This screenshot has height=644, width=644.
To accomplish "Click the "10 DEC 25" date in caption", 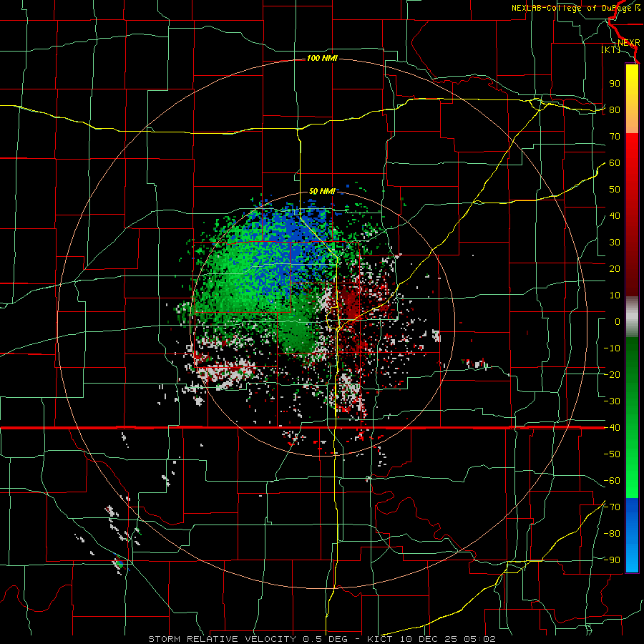I will tap(428, 639).
